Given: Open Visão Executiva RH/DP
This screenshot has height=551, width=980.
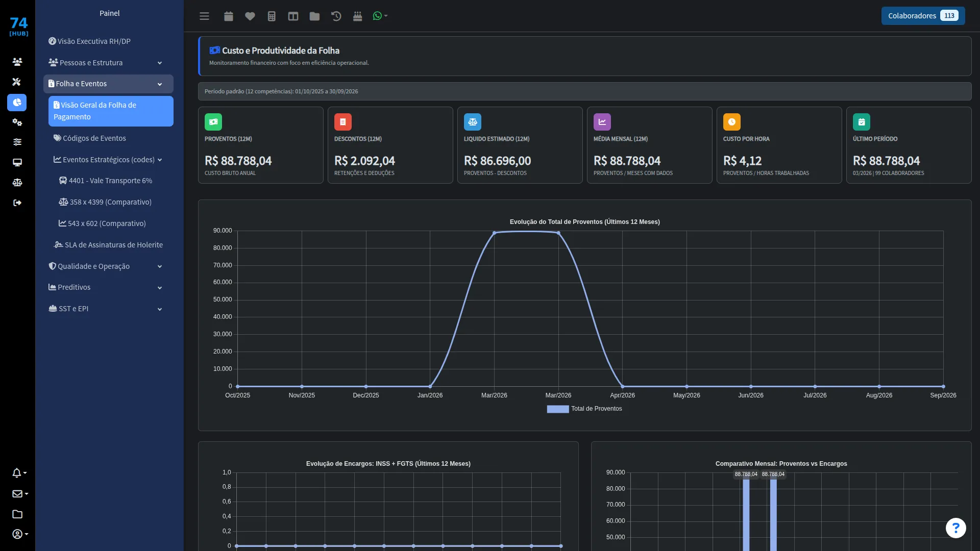Looking at the screenshot, I should click(x=108, y=41).
